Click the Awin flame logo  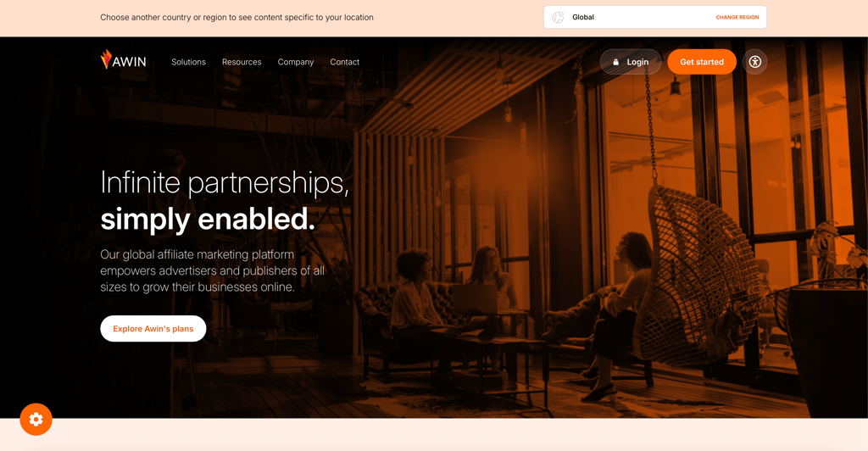point(106,59)
